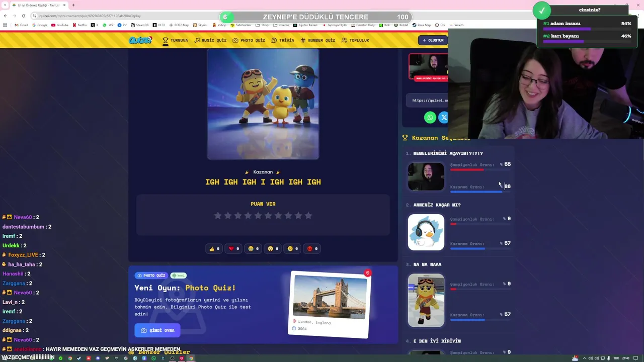Click the winning ducks image
This screenshot has width=644, height=362.
(x=263, y=104)
